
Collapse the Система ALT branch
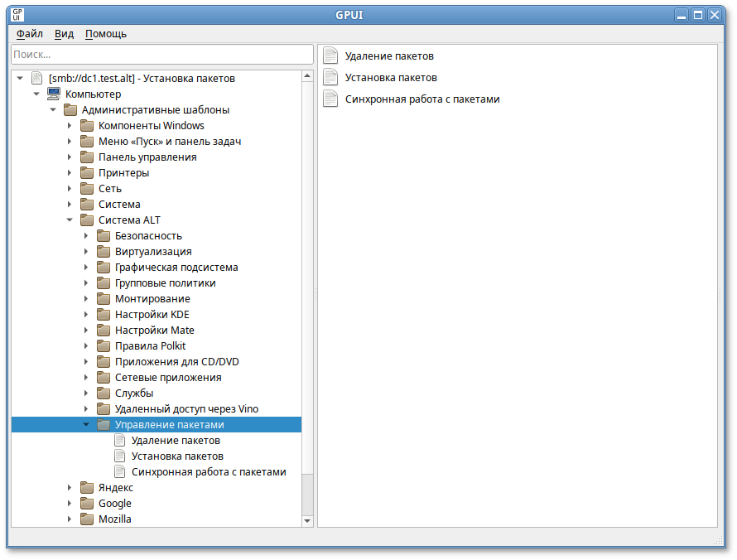[x=70, y=220]
